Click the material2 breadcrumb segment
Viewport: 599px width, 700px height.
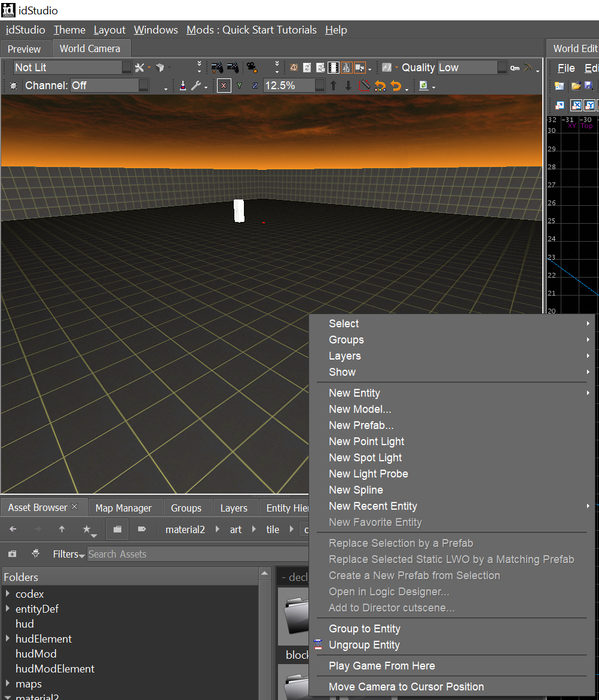click(x=185, y=529)
